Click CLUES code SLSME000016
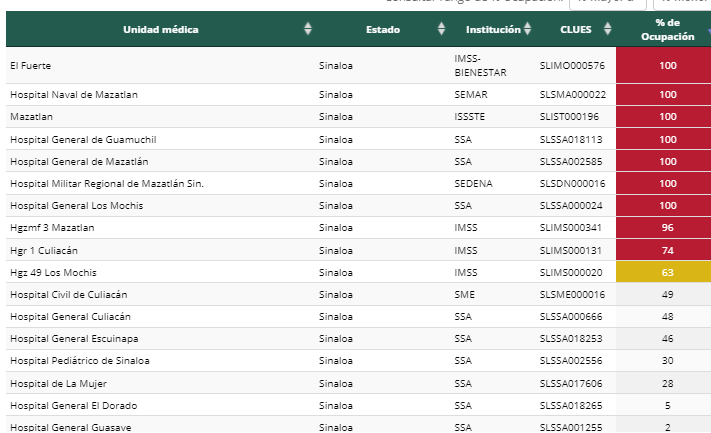This screenshot has height=433, width=711. pos(572,294)
